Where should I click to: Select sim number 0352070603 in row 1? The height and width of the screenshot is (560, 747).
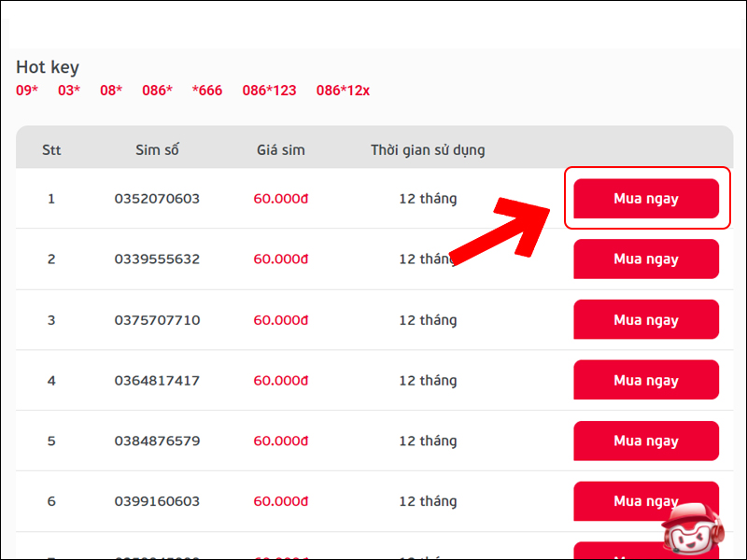[157, 199]
